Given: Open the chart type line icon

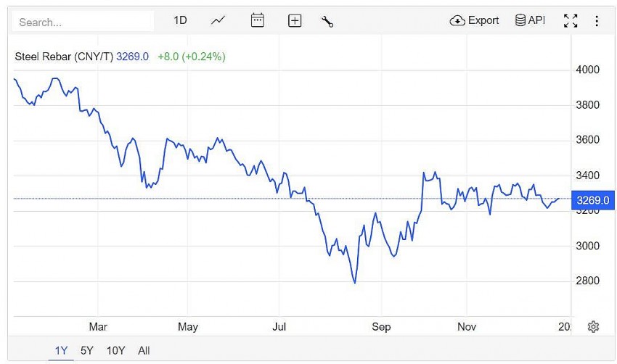Looking at the screenshot, I should tap(218, 21).
